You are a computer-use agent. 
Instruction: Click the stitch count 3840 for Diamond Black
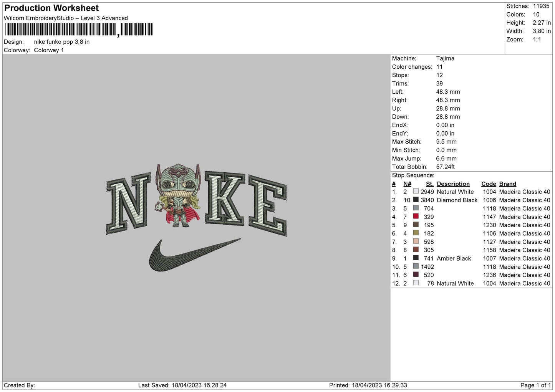click(427, 200)
